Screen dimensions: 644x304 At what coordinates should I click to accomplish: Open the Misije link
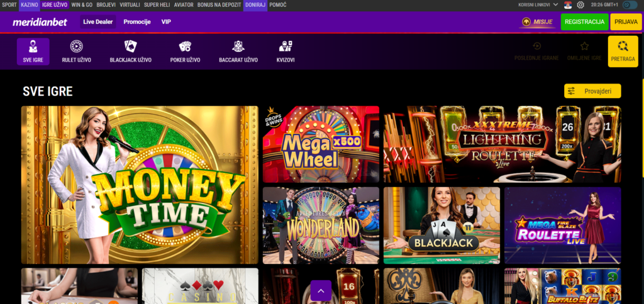pos(538,22)
